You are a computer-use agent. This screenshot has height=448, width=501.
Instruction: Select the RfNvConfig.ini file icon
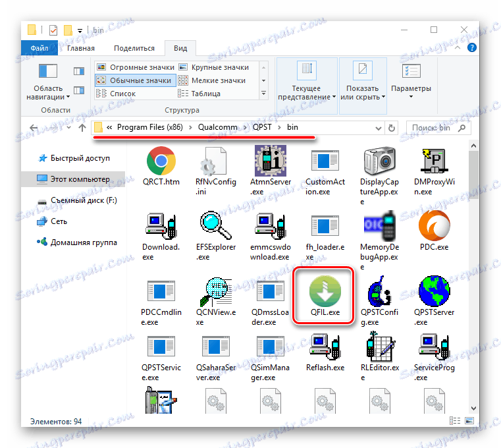click(215, 161)
